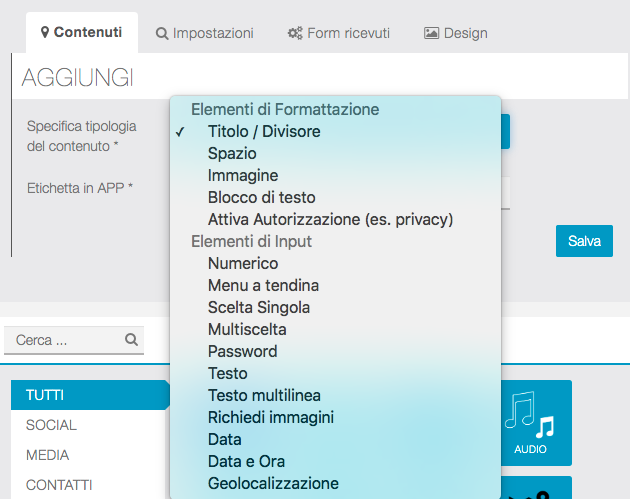Switch to the Impostazioni tab
The image size is (630, 499).
[x=204, y=33]
